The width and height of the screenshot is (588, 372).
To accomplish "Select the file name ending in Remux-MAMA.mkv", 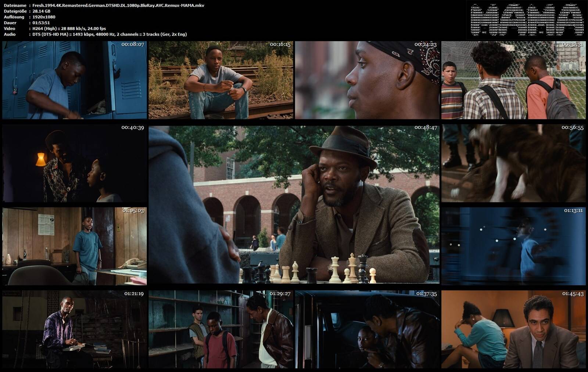I will 118,6.
